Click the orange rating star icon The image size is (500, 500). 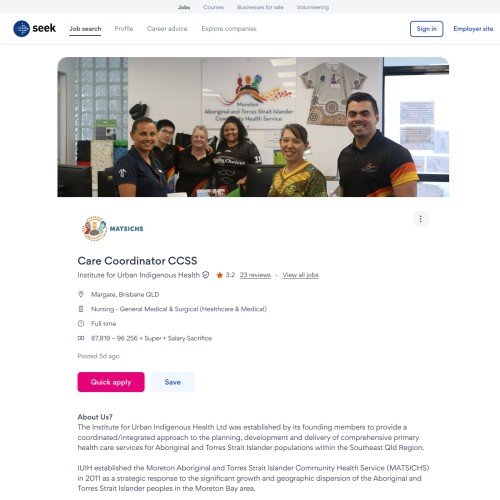(x=220, y=275)
